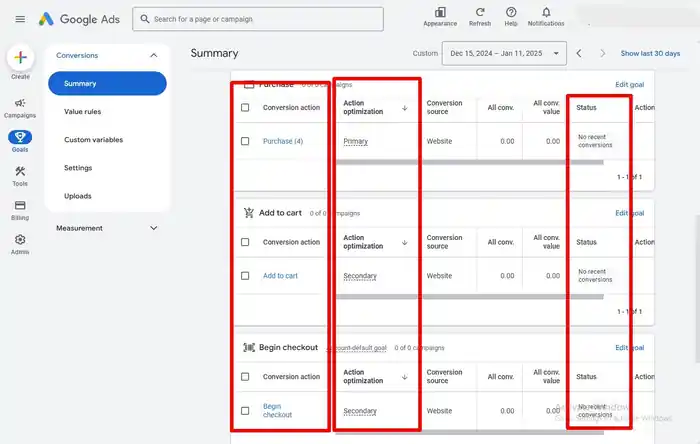The height and width of the screenshot is (444, 700).
Task: Select all in Begin checkout header checkbox
Action: point(245,377)
